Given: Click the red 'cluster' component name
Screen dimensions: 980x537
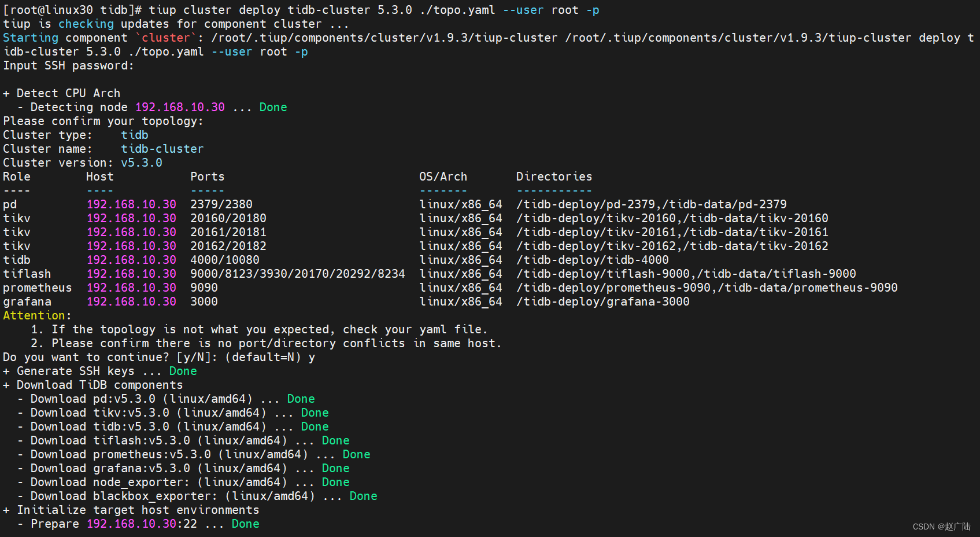Looking at the screenshot, I should pyautogui.click(x=166, y=38).
